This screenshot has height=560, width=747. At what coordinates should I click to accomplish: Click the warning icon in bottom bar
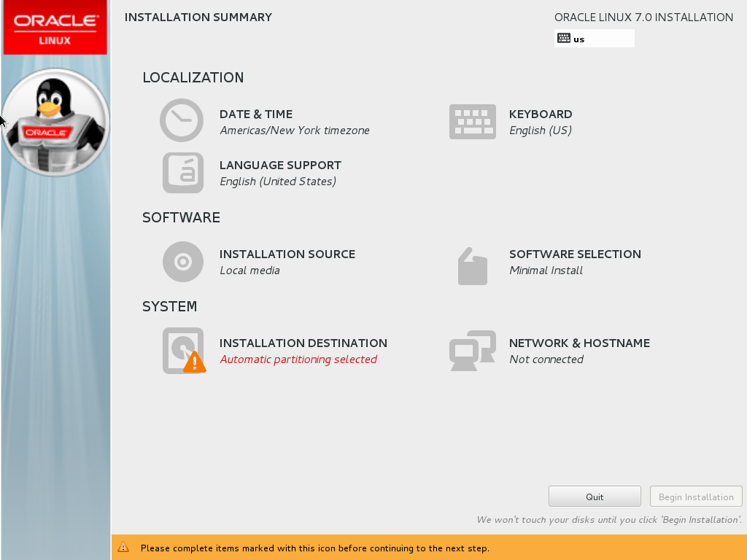(x=124, y=548)
